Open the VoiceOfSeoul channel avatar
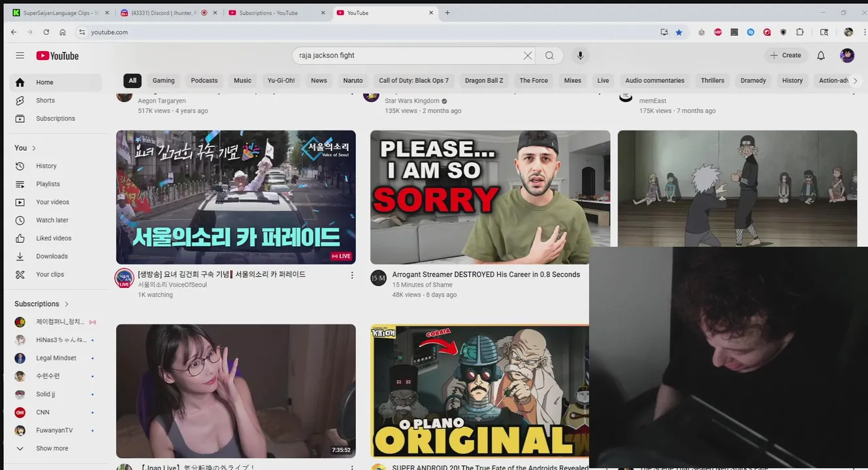 (124, 278)
